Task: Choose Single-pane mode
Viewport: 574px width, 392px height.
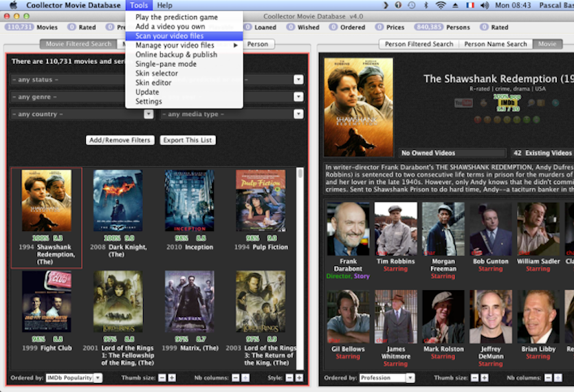Action: pyautogui.click(x=184, y=64)
